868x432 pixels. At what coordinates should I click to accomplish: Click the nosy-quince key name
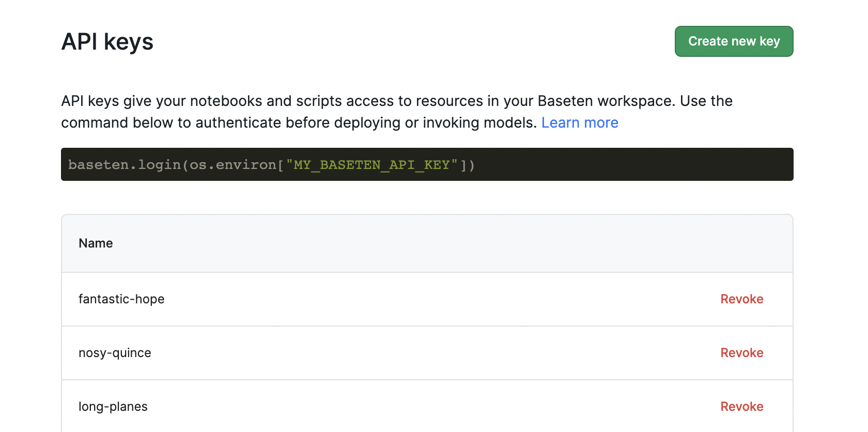point(115,353)
